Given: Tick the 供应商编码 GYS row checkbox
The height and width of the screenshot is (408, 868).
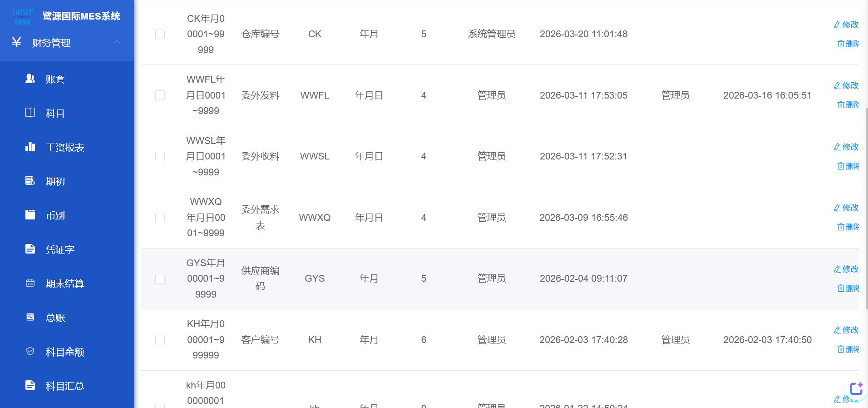Looking at the screenshot, I should coord(160,279).
